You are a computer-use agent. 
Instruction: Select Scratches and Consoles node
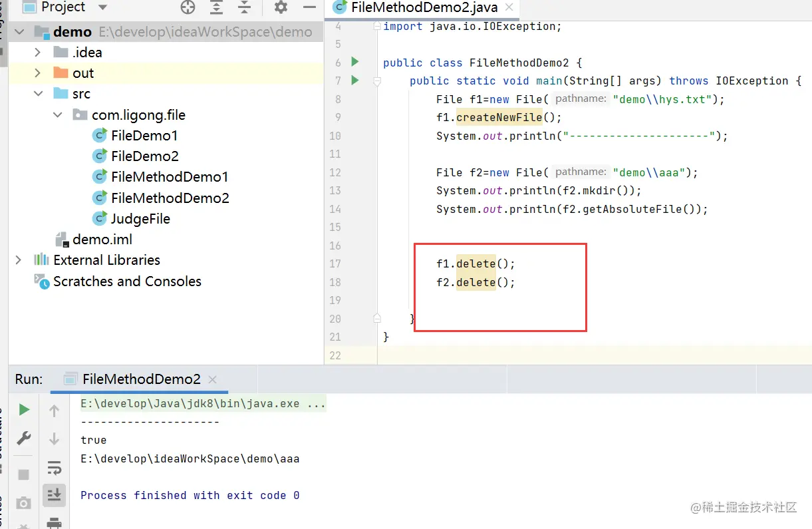[127, 281]
